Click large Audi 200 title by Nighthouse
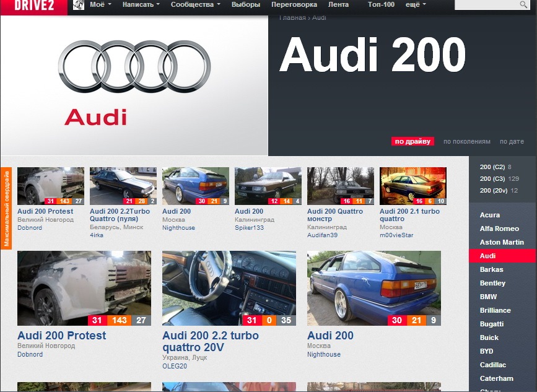The image size is (537, 392). pos(330,336)
